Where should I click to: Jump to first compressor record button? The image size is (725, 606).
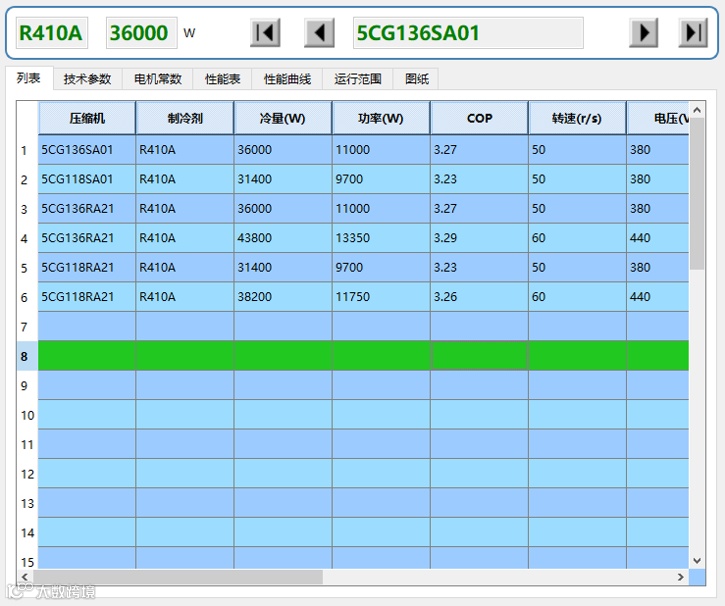(x=265, y=33)
